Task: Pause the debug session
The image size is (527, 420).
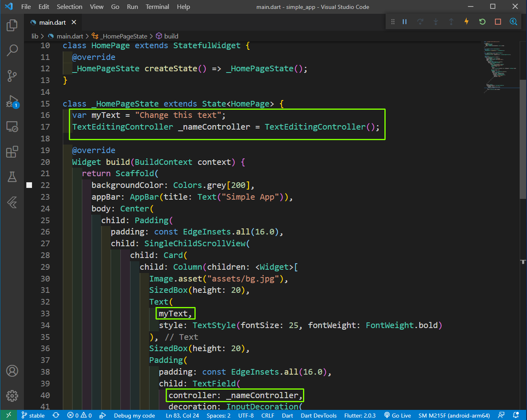Action: click(x=404, y=22)
